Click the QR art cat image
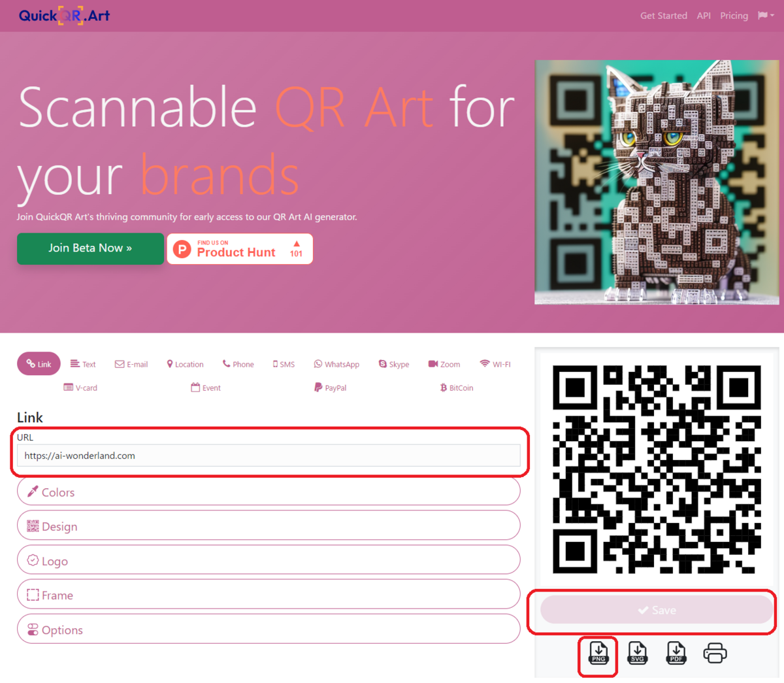The image size is (784, 683). click(x=657, y=182)
